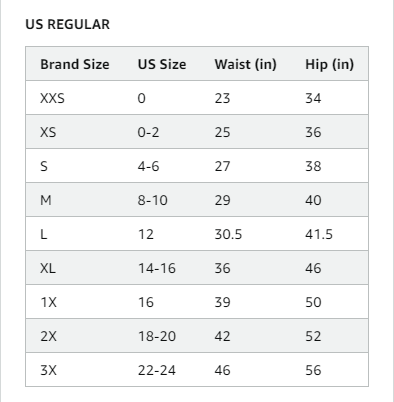This screenshot has width=394, height=402.
Task: Select hip value 56 in 3X row
Action: coord(313,370)
